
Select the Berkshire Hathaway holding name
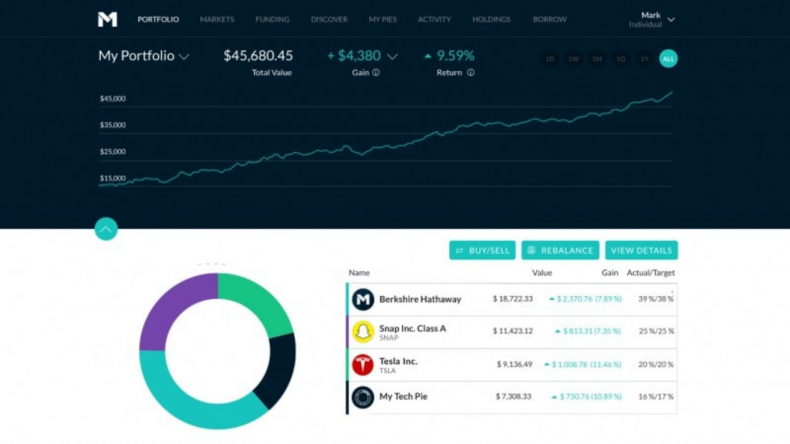420,299
